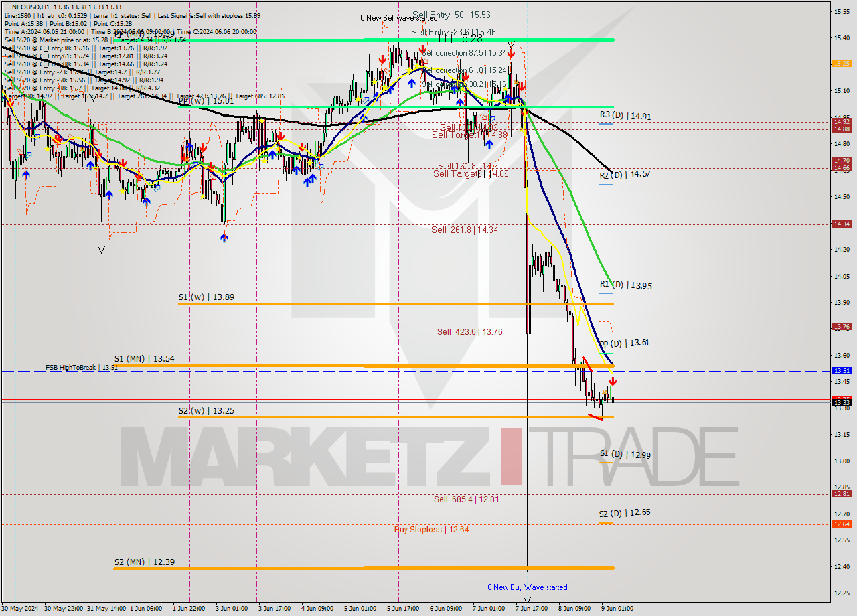Select the 'Sell 685.4 | 12.81' label

point(466,499)
